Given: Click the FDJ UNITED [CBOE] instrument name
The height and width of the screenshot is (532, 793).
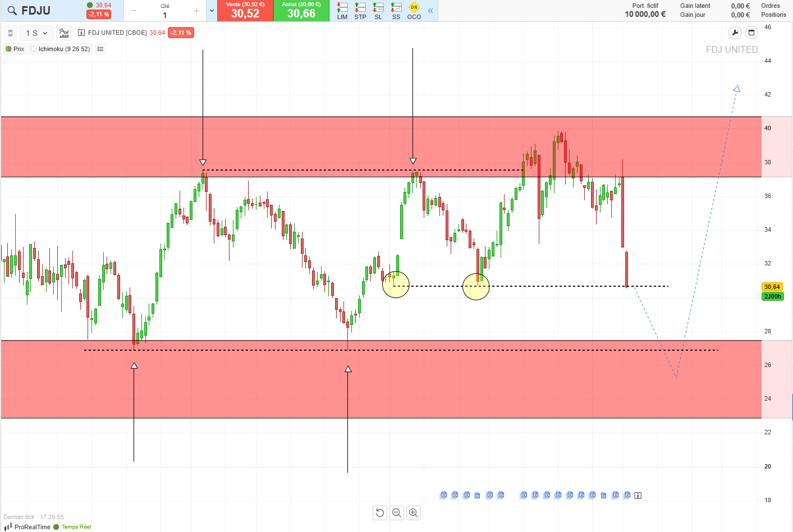Looking at the screenshot, I should tap(117, 33).
